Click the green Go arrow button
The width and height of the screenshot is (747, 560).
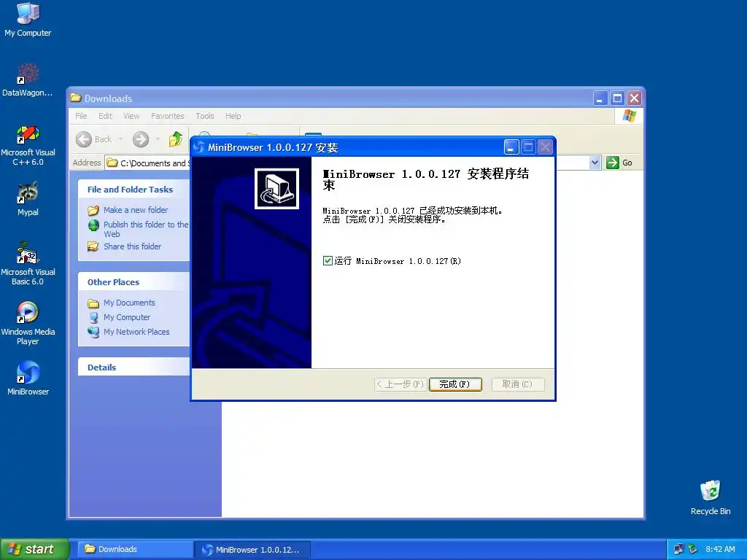613,163
